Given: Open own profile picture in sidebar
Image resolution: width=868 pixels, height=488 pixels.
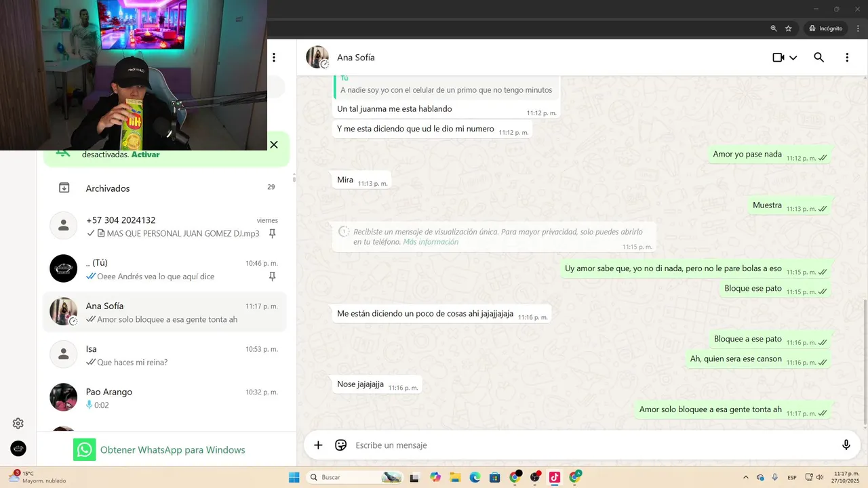Looking at the screenshot, I should [x=18, y=448].
